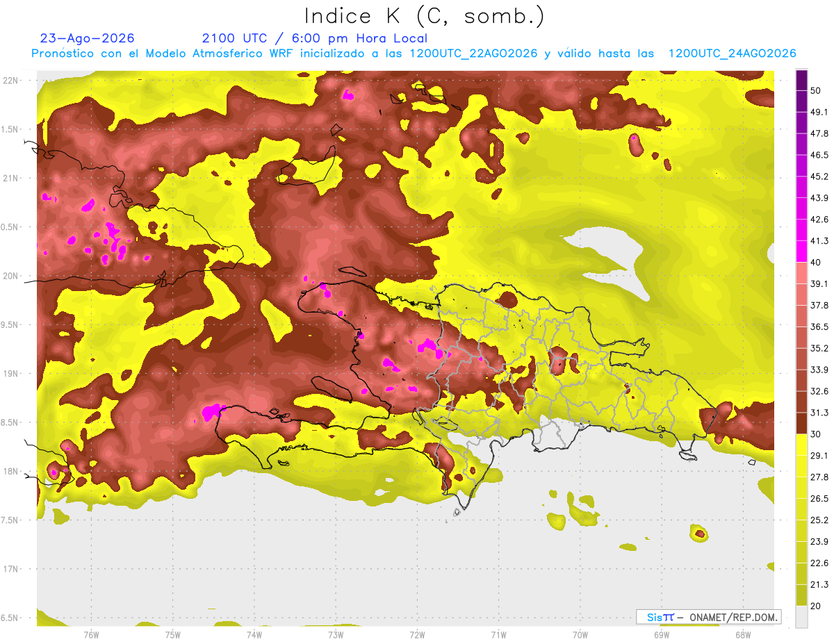Viewport: 834px width, 644px height.
Task: Click the latitude label "21N"
Action: click(10, 178)
